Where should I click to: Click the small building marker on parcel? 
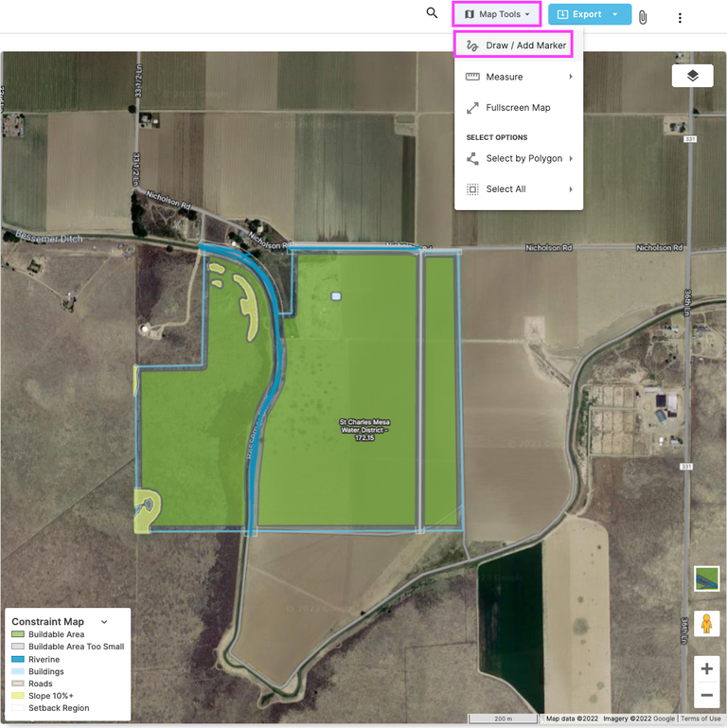pyautogui.click(x=336, y=296)
